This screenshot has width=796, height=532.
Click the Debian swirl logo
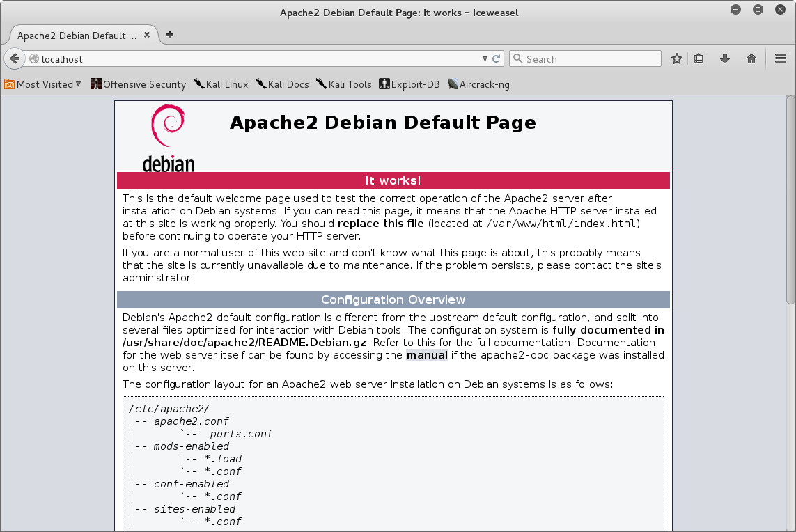tap(168, 125)
